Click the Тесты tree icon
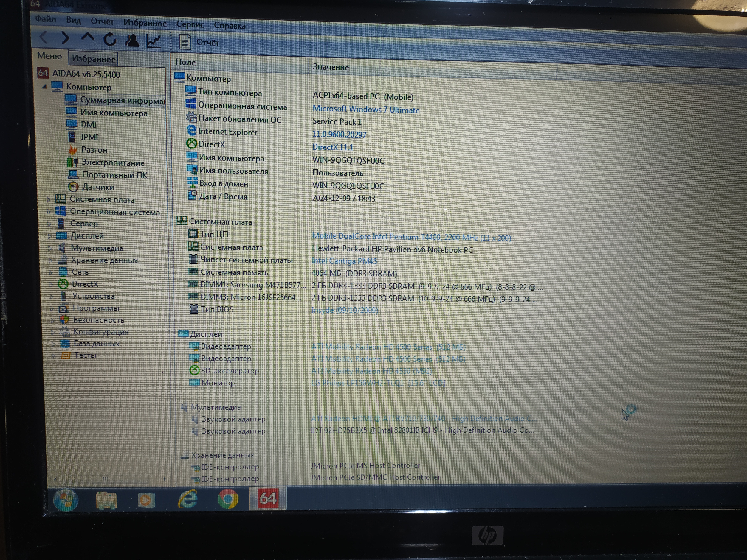The height and width of the screenshot is (560, 747). click(66, 355)
